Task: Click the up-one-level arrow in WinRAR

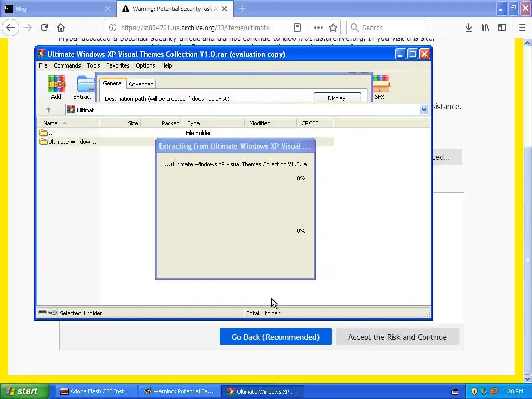Action: tap(48, 110)
